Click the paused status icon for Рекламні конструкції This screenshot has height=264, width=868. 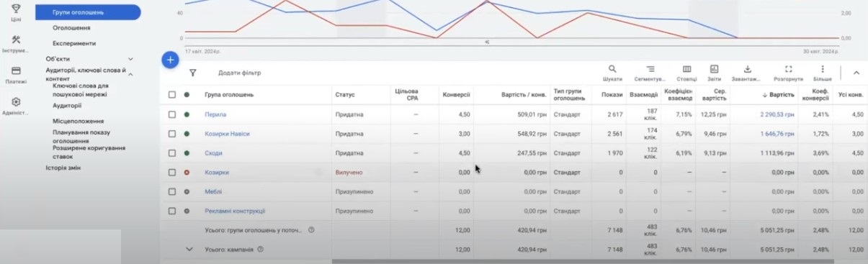187,211
